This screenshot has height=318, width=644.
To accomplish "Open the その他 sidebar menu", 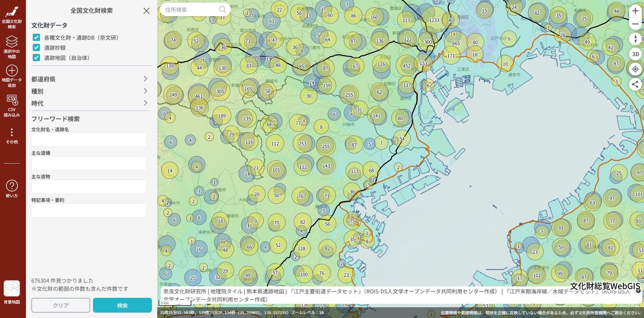I will pos(12,135).
